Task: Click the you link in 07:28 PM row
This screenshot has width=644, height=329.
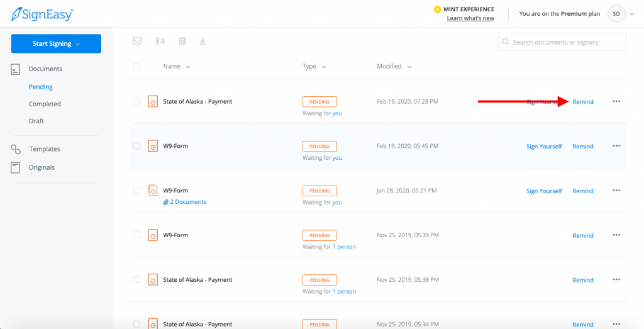Action: point(337,113)
